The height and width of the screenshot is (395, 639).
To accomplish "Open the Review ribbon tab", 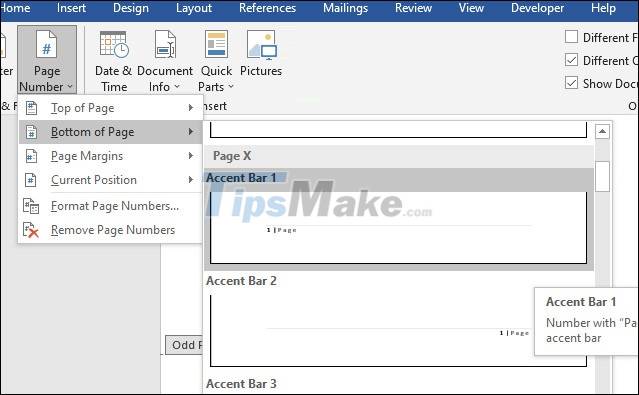I will (x=413, y=8).
